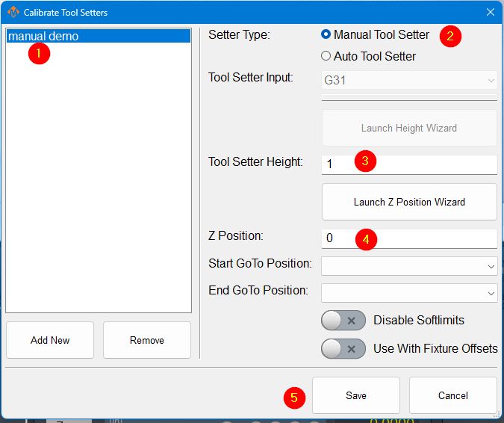Open the Tool Setter Input dropdown

409,80
